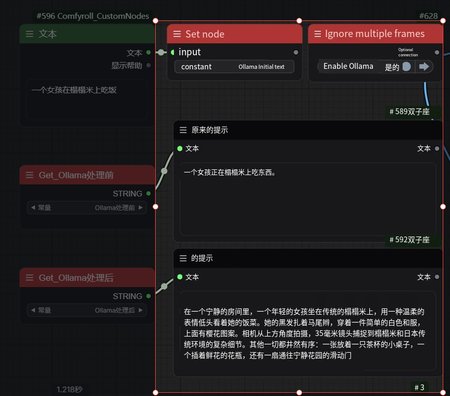Open the 的提示 node menu icon

pos(183,258)
